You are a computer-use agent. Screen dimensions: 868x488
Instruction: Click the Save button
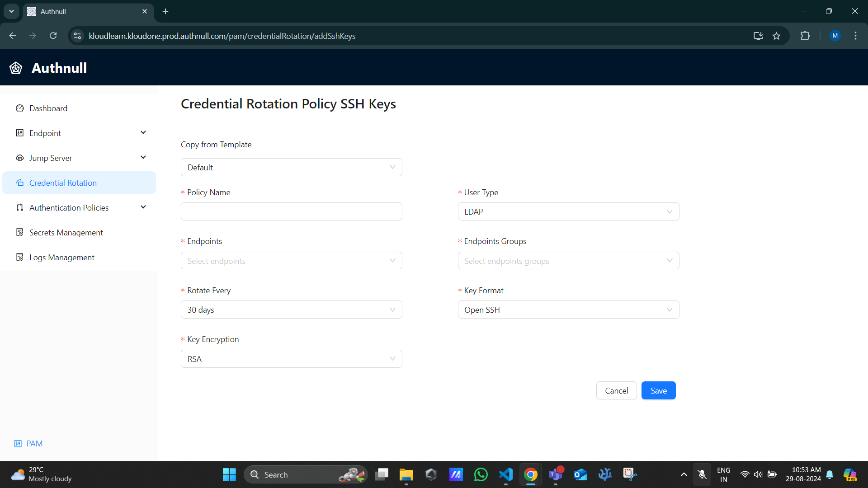pyautogui.click(x=658, y=390)
